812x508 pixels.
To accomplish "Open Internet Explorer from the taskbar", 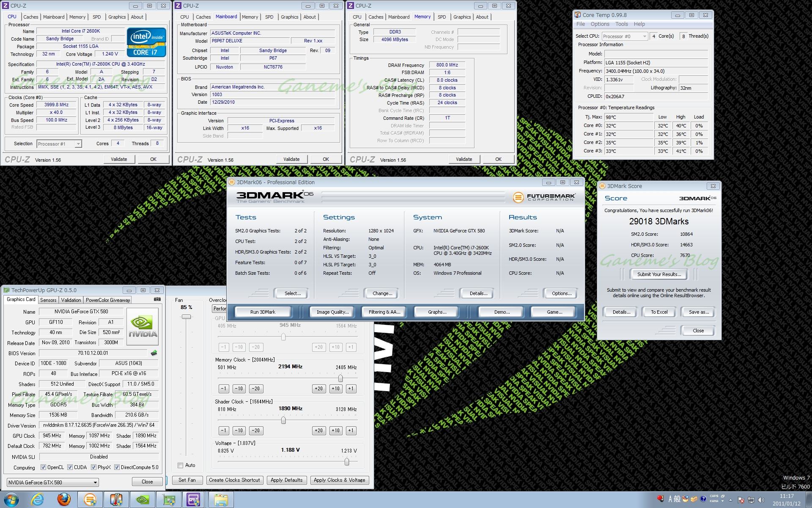I will [x=38, y=500].
